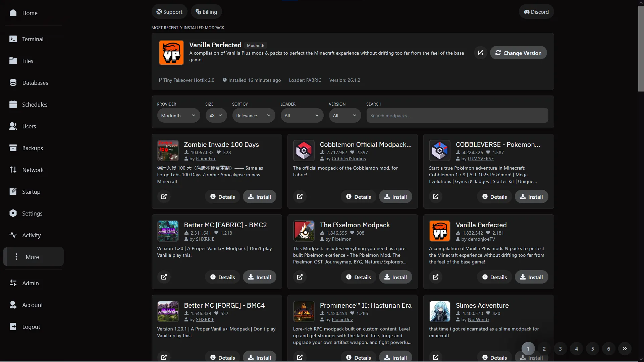This screenshot has width=644, height=362.
Task: Open external link for COBBLEVERSE modpack
Action: [x=436, y=196]
